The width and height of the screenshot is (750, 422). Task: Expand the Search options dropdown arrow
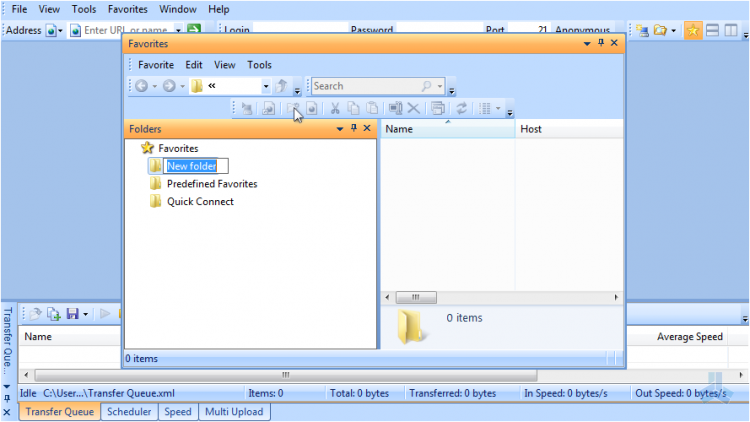[x=440, y=86]
